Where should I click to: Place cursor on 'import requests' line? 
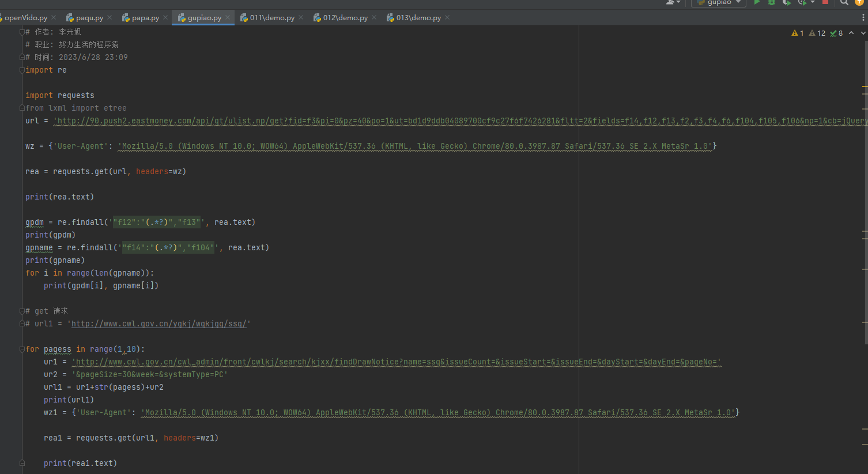point(60,95)
